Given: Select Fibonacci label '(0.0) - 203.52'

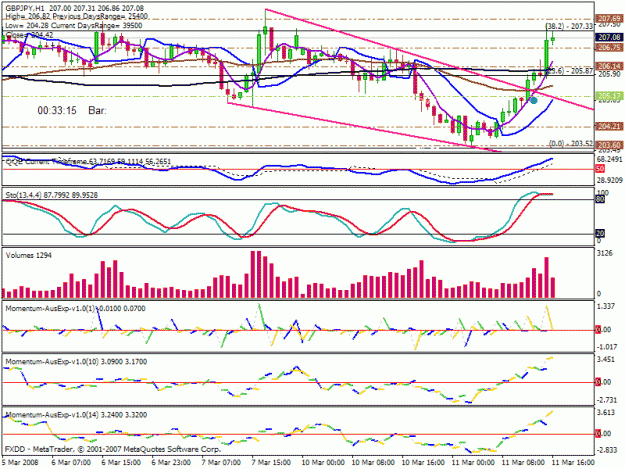Looking at the screenshot, I should [571, 143].
